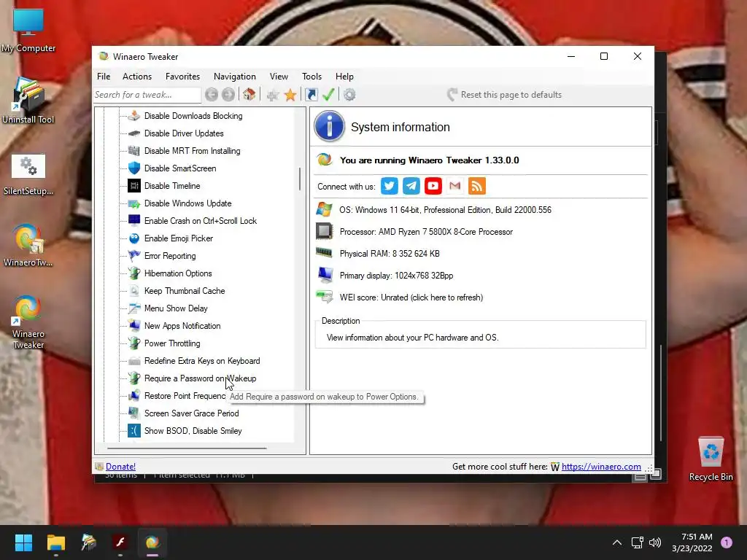Open the Tools menu

(x=311, y=76)
